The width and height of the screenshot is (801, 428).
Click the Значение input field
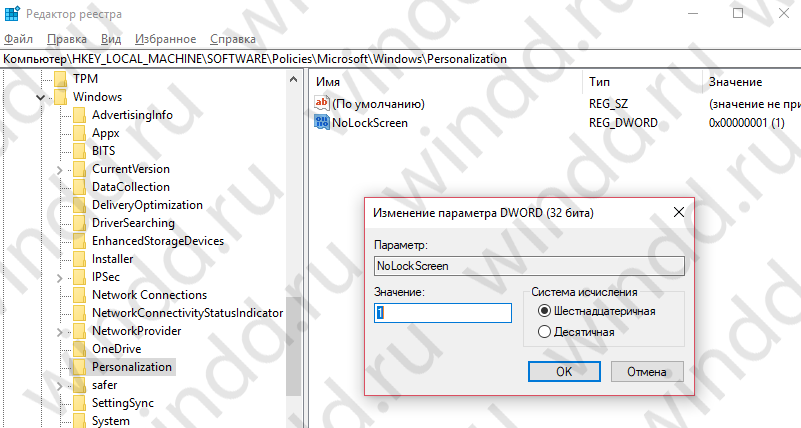tap(442, 313)
